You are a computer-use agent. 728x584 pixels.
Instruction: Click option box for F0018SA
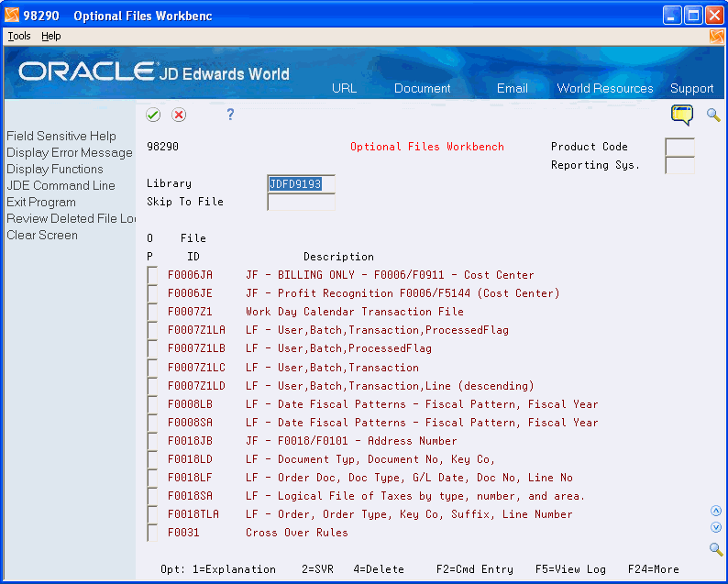click(152, 496)
